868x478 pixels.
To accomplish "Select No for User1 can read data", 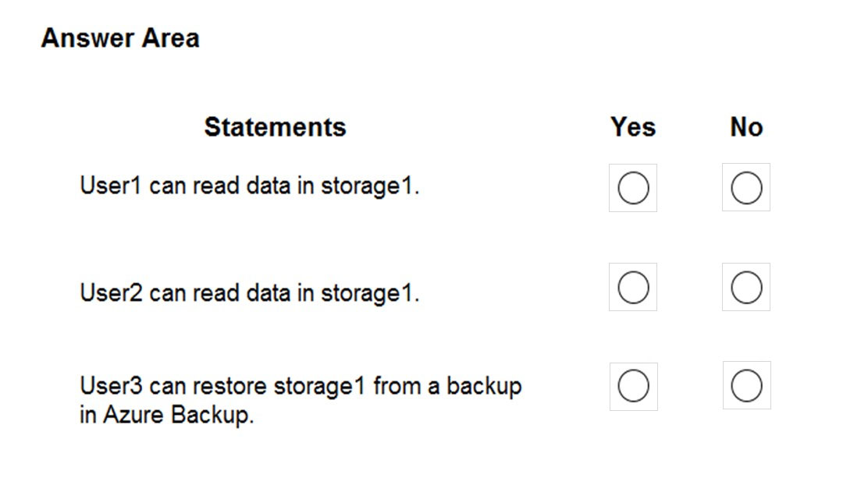I will click(x=745, y=188).
